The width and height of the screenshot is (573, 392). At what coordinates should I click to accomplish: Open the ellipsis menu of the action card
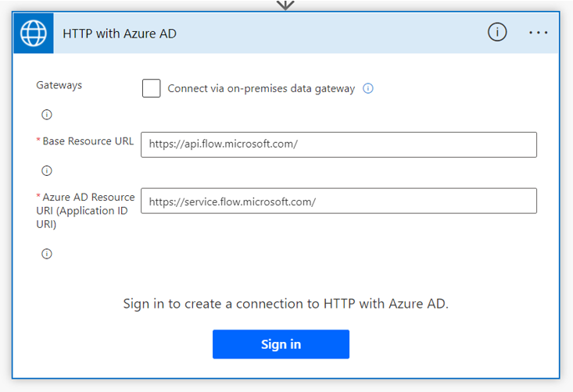(539, 33)
